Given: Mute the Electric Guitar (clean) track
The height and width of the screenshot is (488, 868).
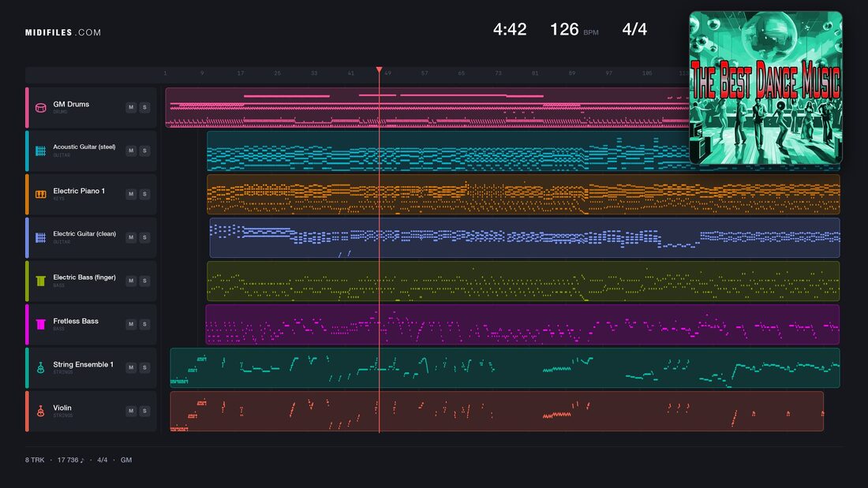Looking at the screenshot, I should tap(131, 237).
